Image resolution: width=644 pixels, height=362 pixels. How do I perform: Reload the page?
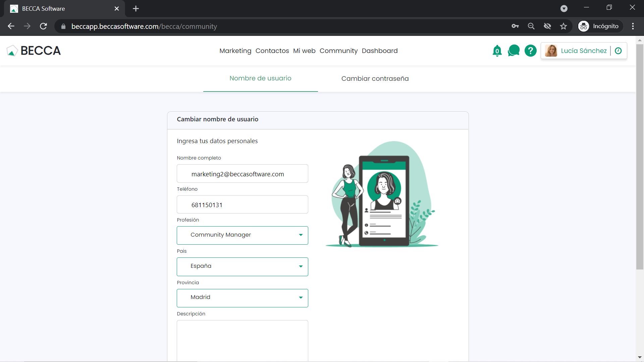coord(43,26)
